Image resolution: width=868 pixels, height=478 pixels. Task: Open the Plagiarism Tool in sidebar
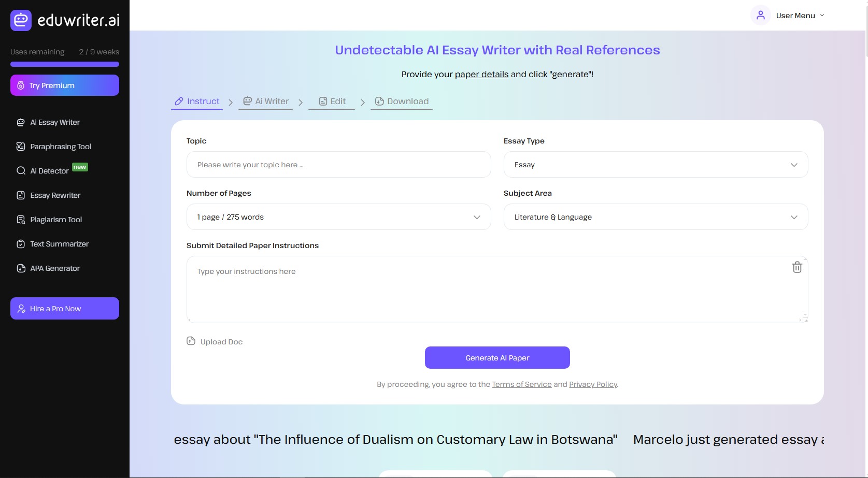coord(56,220)
